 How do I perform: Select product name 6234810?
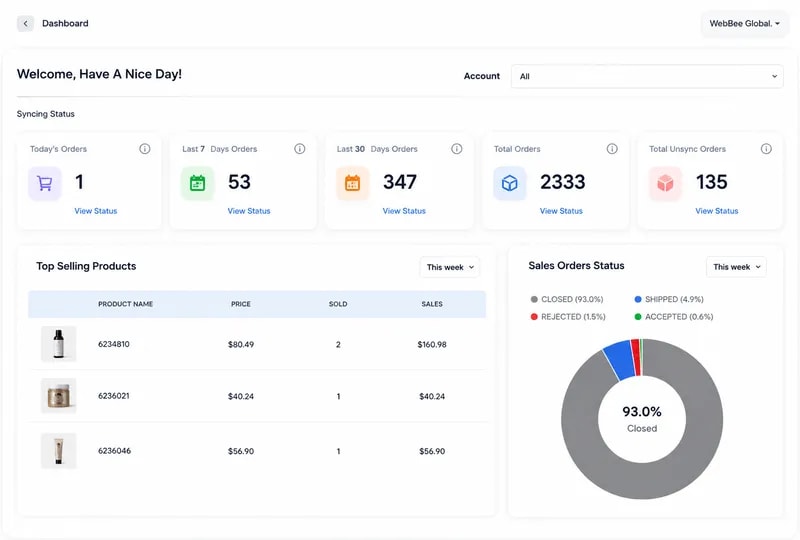coord(114,344)
